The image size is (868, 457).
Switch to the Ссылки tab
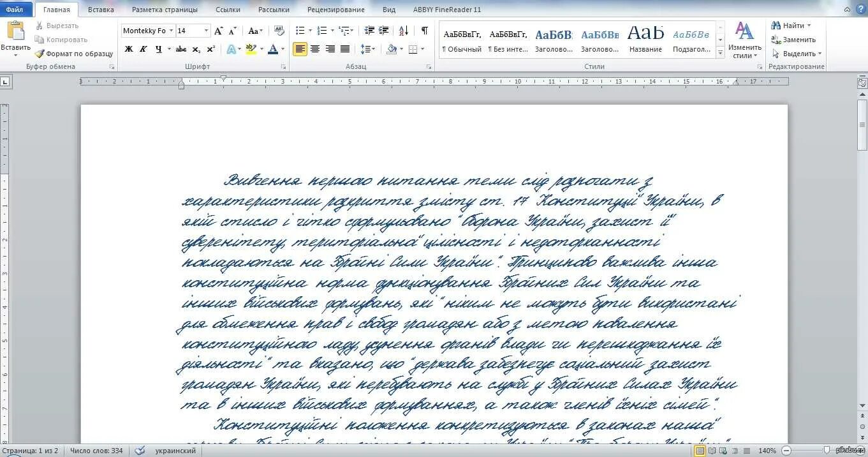(228, 10)
